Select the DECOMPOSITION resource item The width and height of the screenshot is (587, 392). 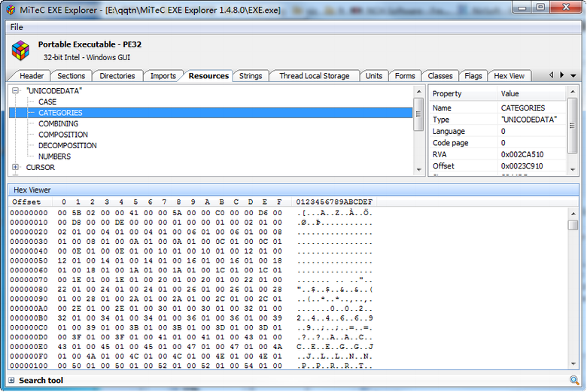pyautogui.click(x=68, y=146)
